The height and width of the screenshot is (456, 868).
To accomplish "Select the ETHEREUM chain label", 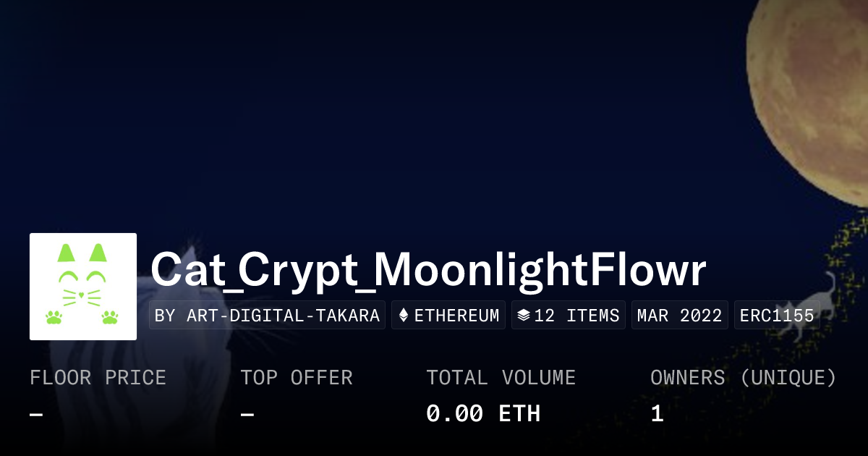I will pyautogui.click(x=456, y=316).
